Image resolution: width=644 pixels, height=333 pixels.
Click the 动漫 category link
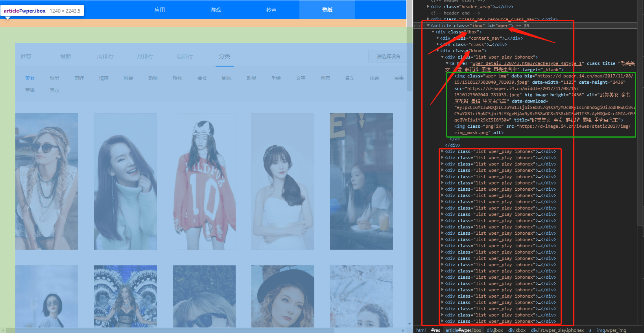click(251, 78)
